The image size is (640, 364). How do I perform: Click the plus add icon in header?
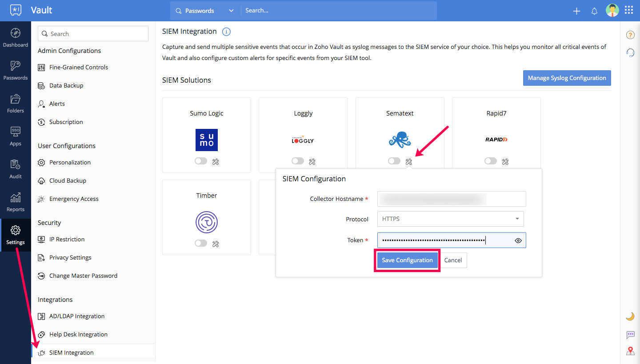(x=576, y=11)
